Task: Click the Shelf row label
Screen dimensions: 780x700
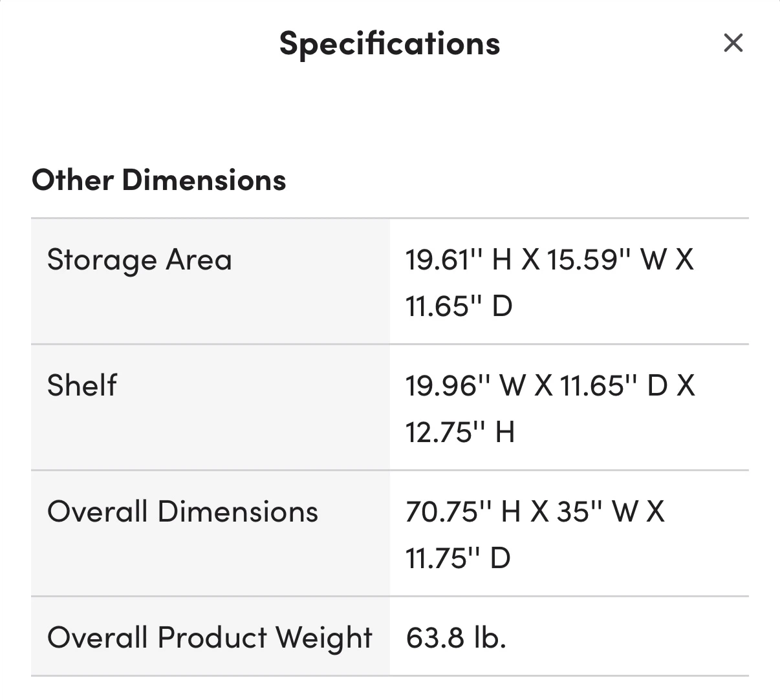Action: coord(82,385)
